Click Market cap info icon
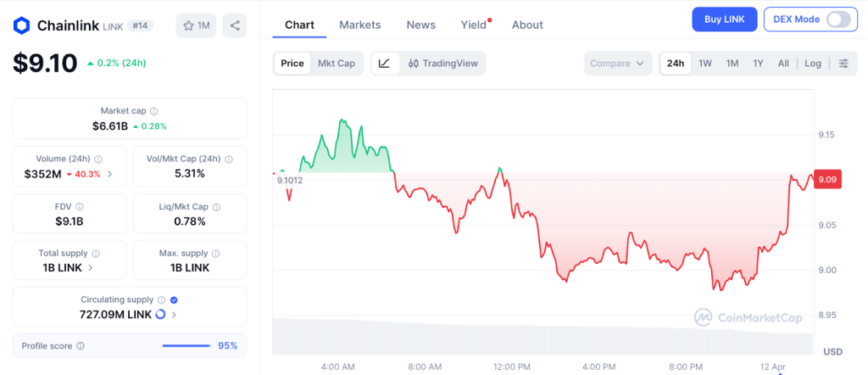Image resolution: width=868 pixels, height=375 pixels. pos(153,111)
